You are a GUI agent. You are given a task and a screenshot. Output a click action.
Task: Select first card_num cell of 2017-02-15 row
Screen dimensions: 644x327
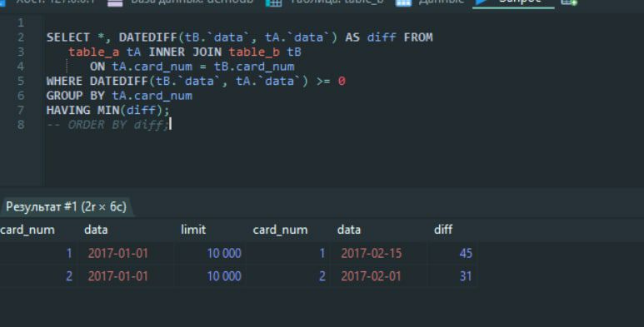pos(38,253)
